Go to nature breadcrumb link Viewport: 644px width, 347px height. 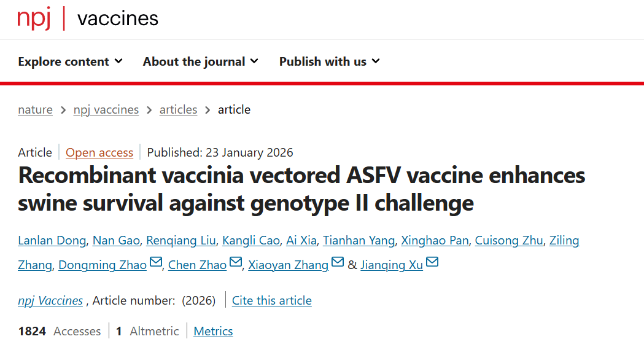(x=35, y=110)
